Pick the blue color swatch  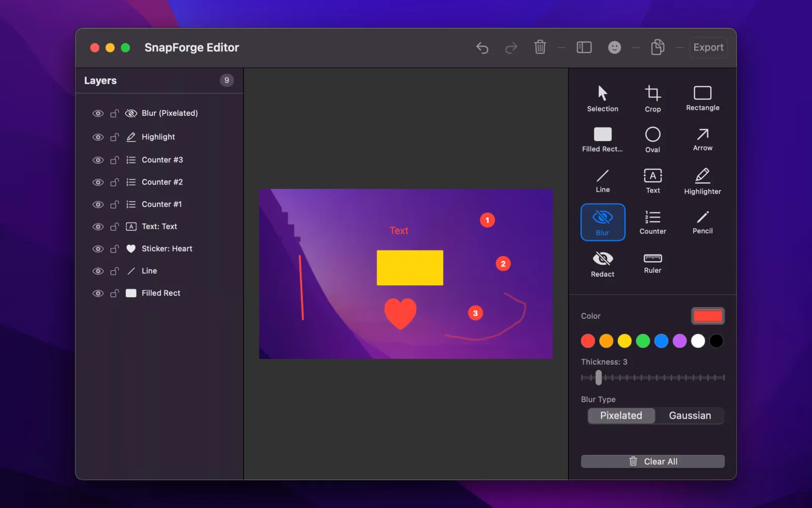point(661,341)
